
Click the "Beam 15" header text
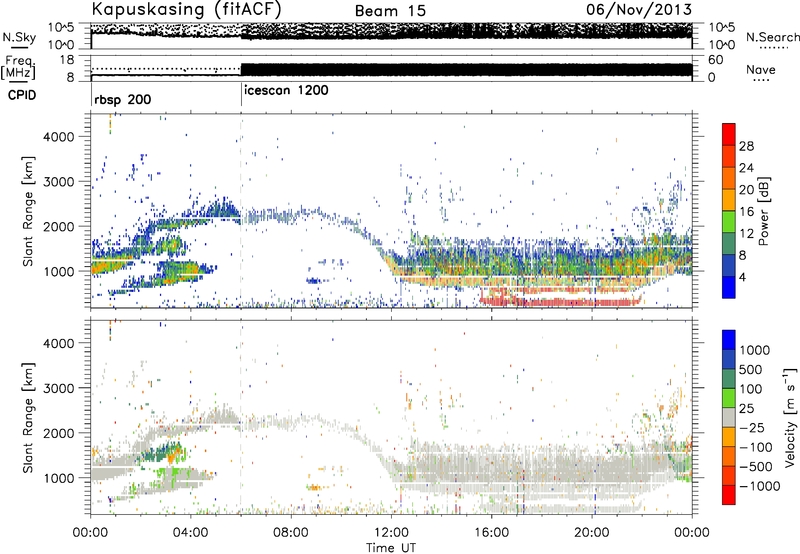pos(390,11)
